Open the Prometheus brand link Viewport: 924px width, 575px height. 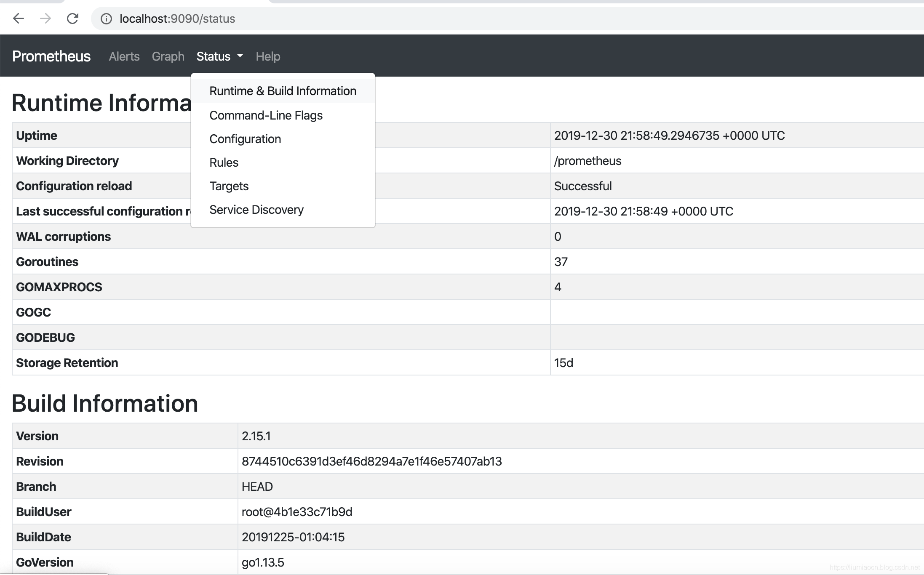pos(51,56)
